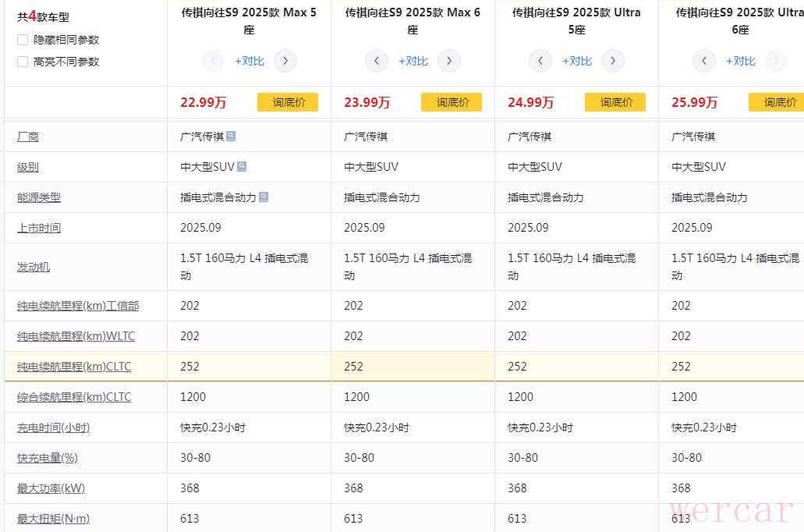Screen dimensions: 804x532
Task: Click info icon beside 广汽传祺 manufacturer
Action: click(x=231, y=136)
